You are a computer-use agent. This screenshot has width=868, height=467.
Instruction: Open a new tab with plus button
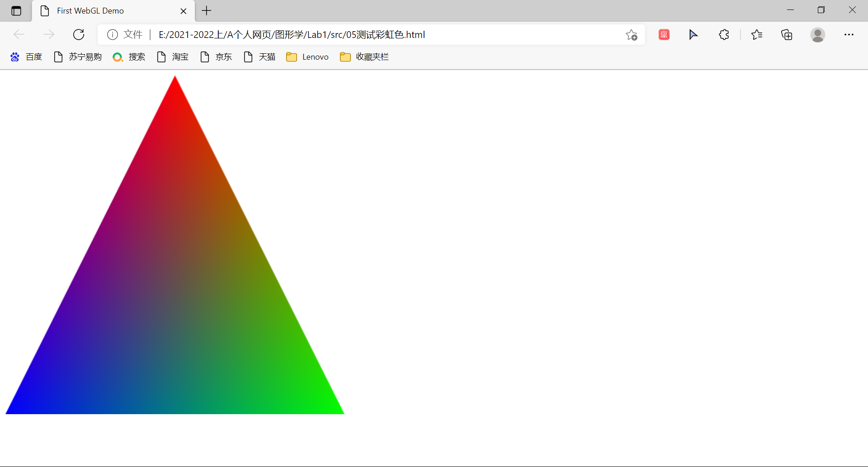click(x=207, y=11)
